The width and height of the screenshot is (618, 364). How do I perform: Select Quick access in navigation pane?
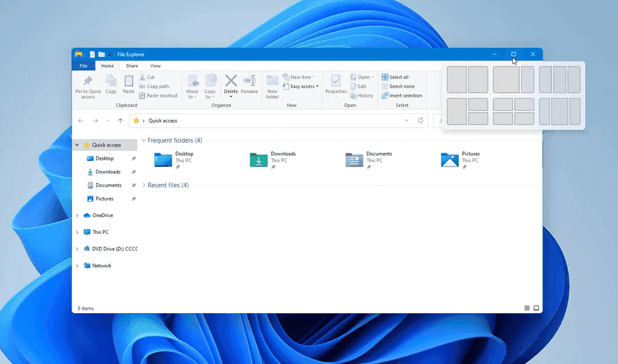pos(106,145)
